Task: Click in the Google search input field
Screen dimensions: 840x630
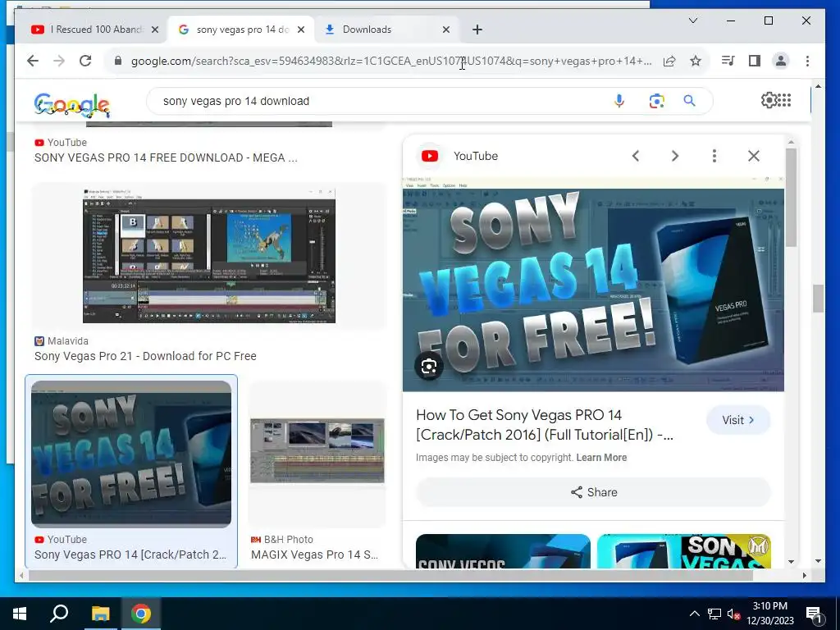Action: [381, 101]
